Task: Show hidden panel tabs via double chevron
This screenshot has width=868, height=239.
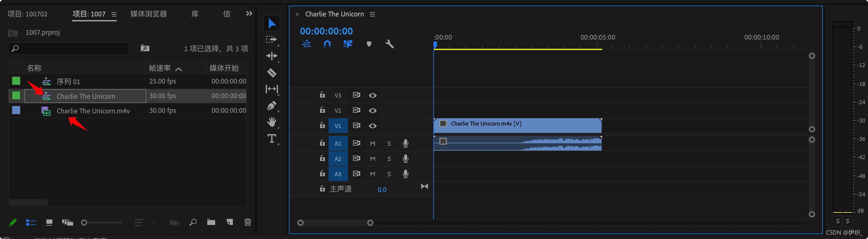Action: [x=249, y=13]
